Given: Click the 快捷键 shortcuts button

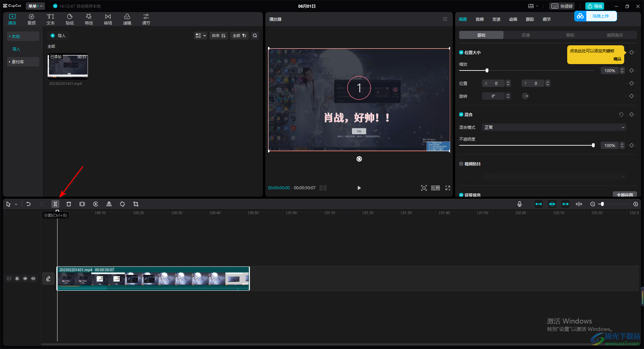Looking at the screenshot, I should point(562,6).
